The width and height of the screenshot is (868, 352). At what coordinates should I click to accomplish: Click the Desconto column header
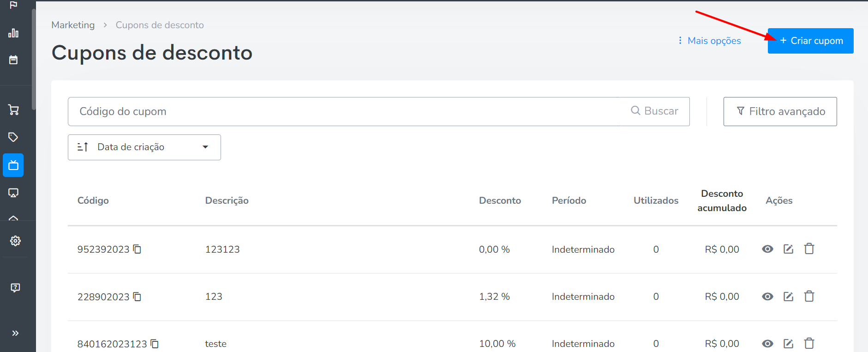(x=500, y=200)
